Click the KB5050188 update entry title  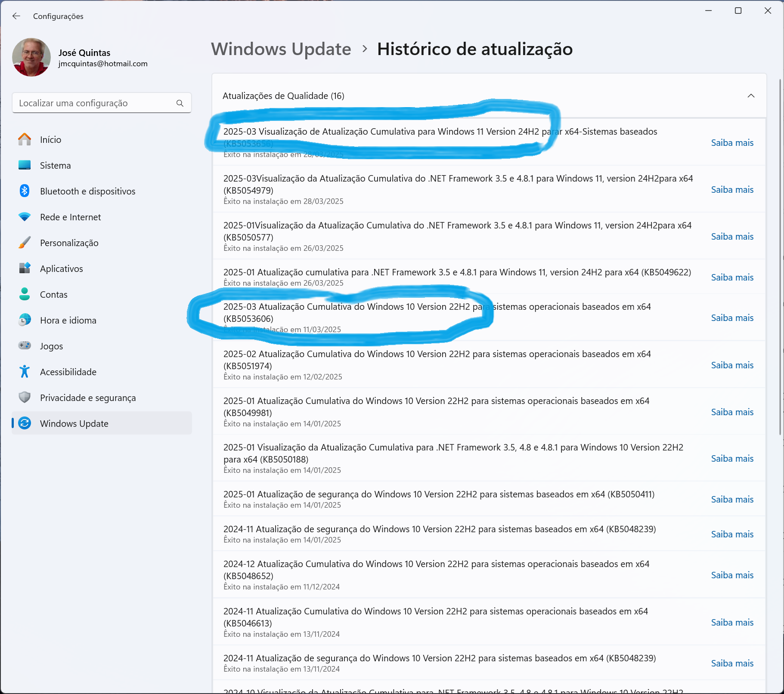[x=453, y=453]
